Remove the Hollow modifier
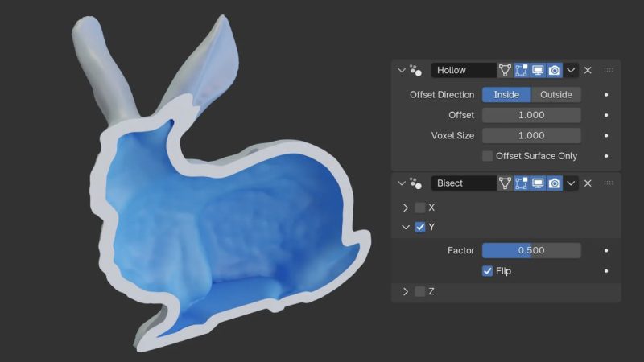 pyautogui.click(x=588, y=71)
